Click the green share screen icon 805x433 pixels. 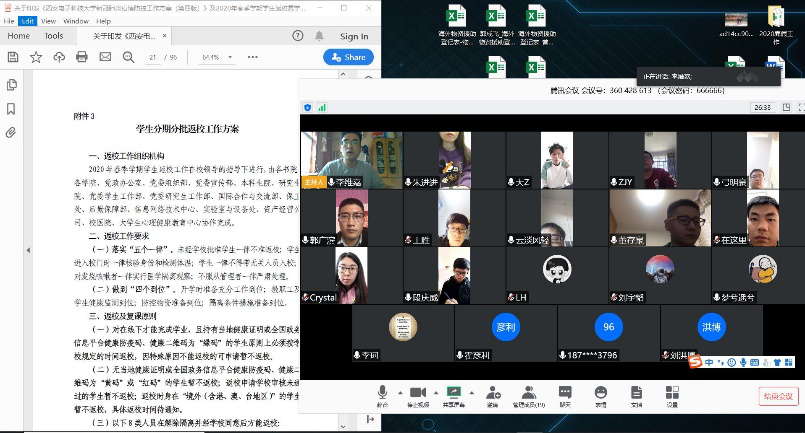click(x=455, y=392)
